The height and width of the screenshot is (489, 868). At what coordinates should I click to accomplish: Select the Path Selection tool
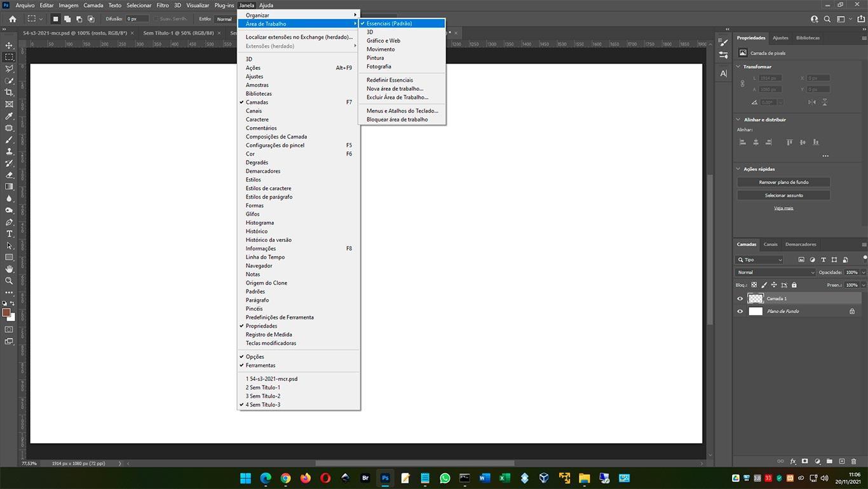9,246
